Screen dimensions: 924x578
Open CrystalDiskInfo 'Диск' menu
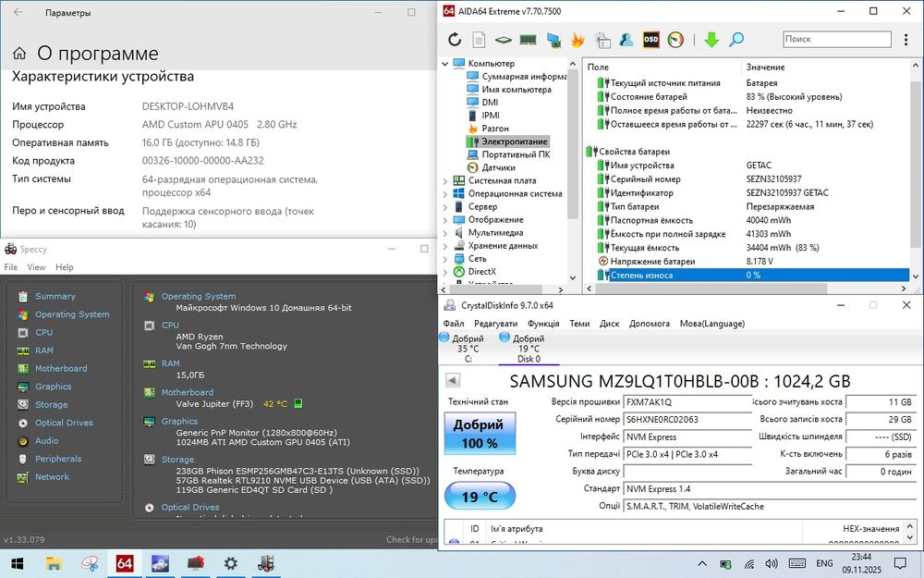[609, 323]
